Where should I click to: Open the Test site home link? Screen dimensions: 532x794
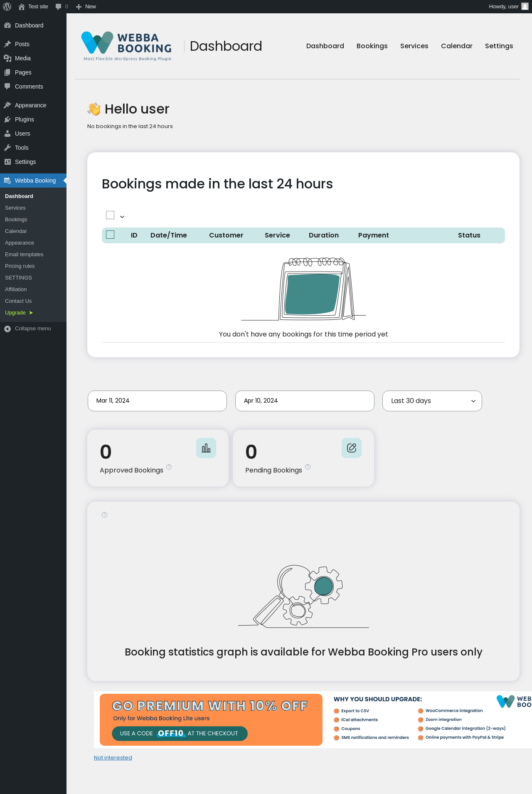point(33,7)
